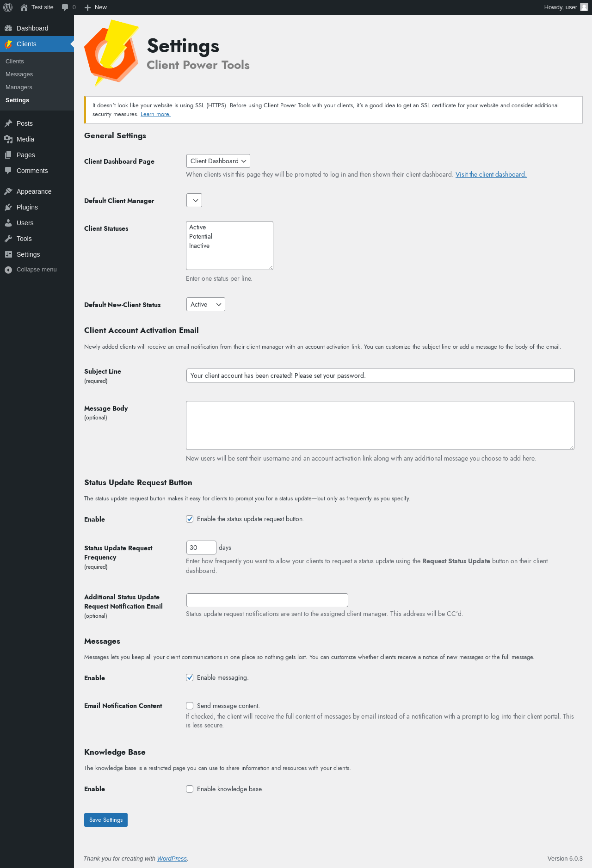Tick Enable knowledge base checkbox
Viewport: 592px width, 868px height.
click(x=190, y=789)
